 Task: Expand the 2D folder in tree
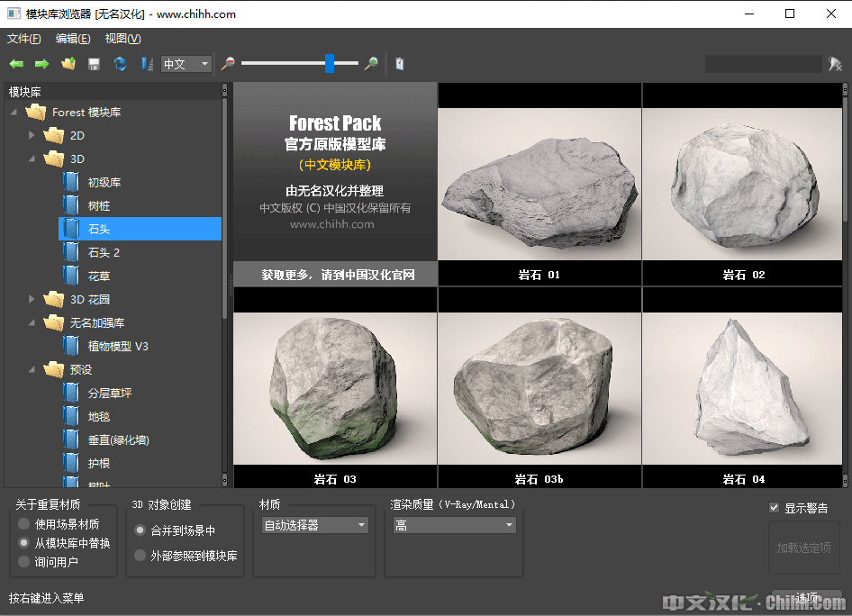(32, 135)
